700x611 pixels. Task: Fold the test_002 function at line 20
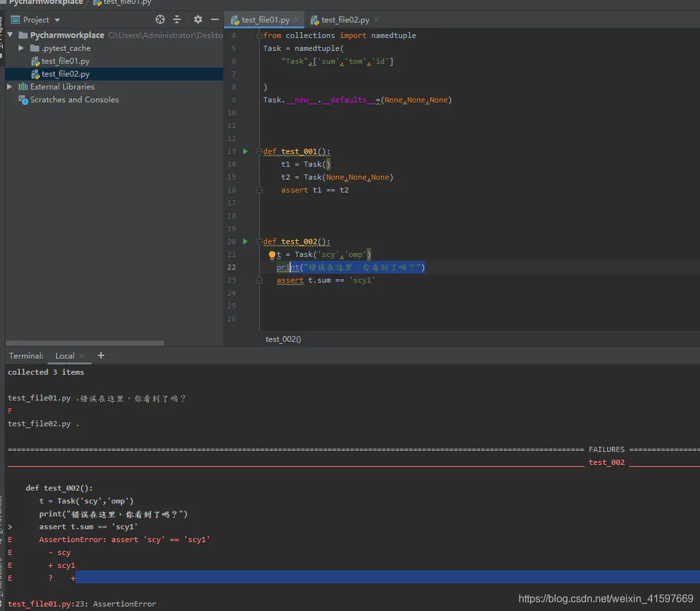[259, 241]
